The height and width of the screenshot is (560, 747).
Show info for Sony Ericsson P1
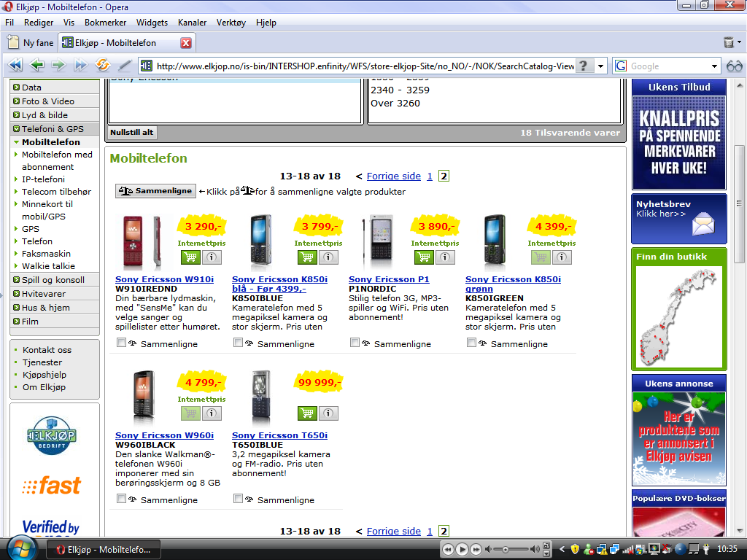tap(445, 257)
